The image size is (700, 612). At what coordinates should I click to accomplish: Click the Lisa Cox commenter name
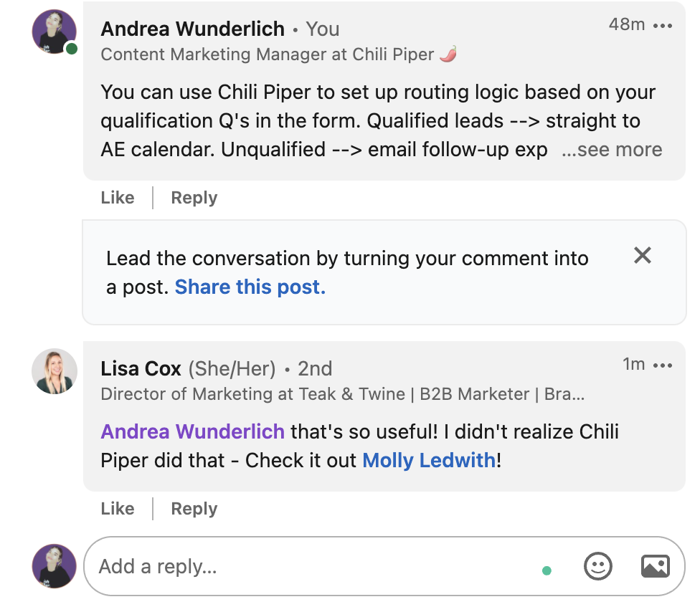coord(141,368)
